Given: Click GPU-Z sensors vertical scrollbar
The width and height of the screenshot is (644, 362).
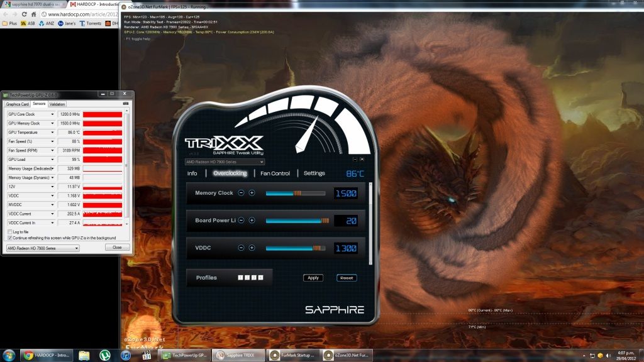Looking at the screenshot, I should pyautogui.click(x=126, y=167).
